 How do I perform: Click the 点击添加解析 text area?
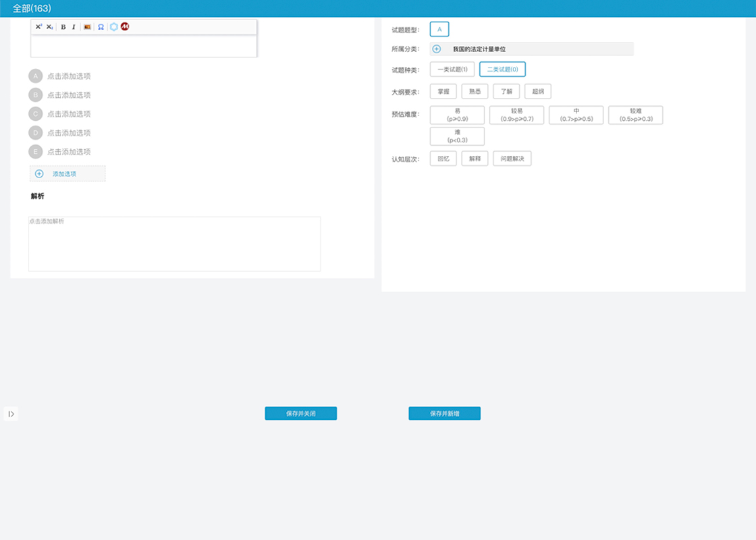[174, 244]
